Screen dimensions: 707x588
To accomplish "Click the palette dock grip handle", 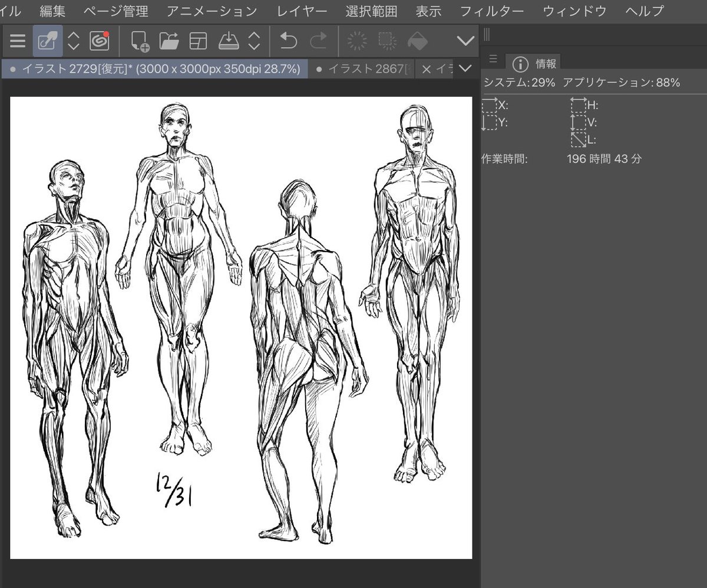I will 487,35.
